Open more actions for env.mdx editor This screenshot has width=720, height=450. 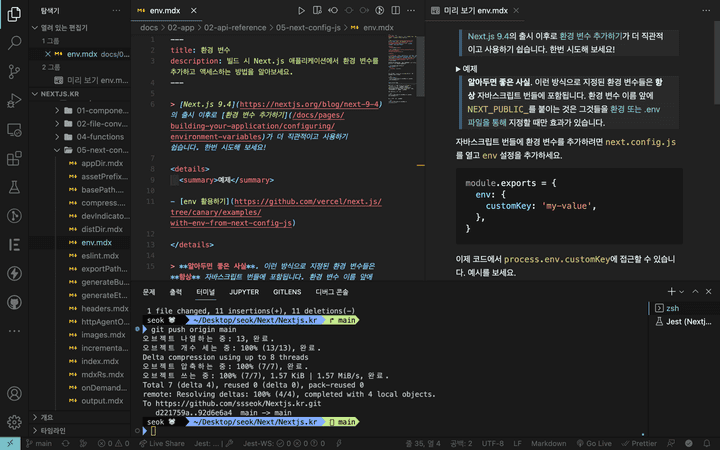click(x=411, y=11)
